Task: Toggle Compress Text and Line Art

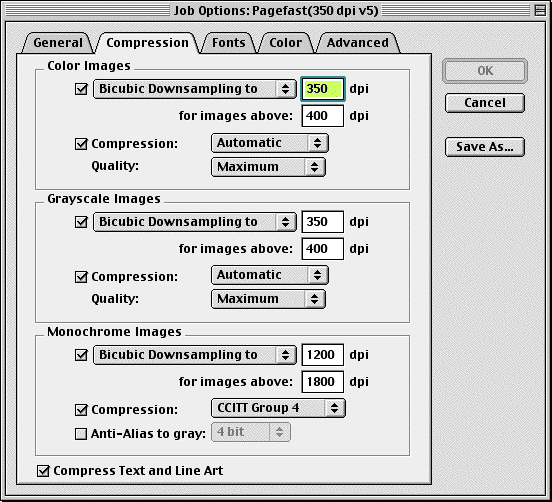Action: tap(43, 471)
